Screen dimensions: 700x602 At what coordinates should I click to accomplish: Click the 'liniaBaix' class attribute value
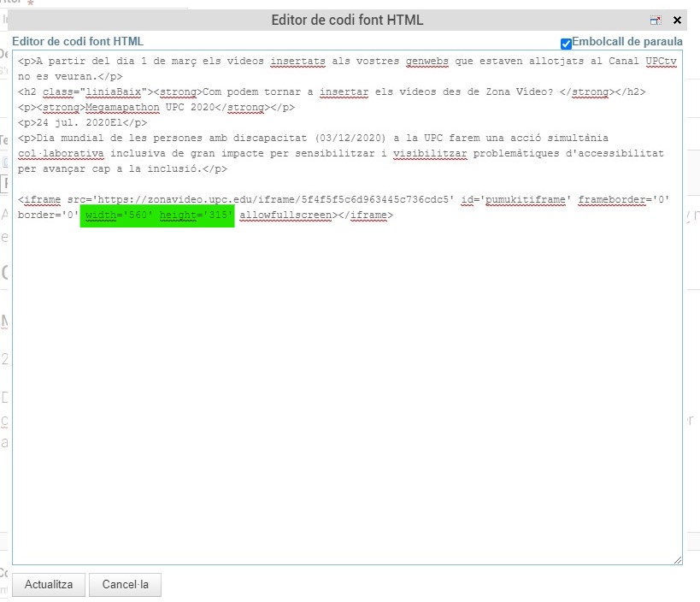coord(113,92)
